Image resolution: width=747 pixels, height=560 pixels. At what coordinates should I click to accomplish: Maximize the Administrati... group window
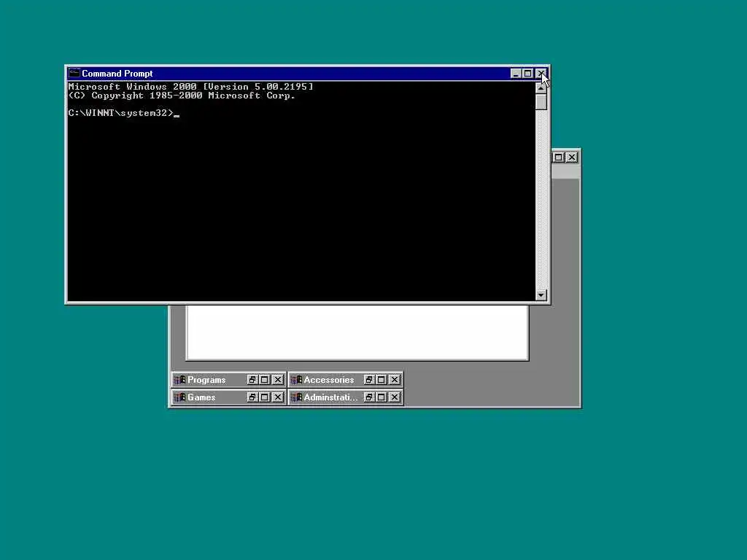[x=382, y=397]
